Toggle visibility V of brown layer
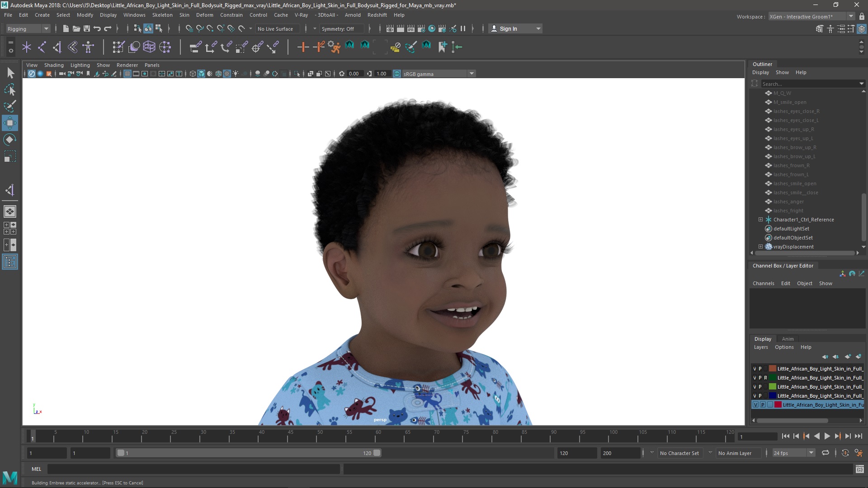The height and width of the screenshot is (488, 868). (x=755, y=369)
